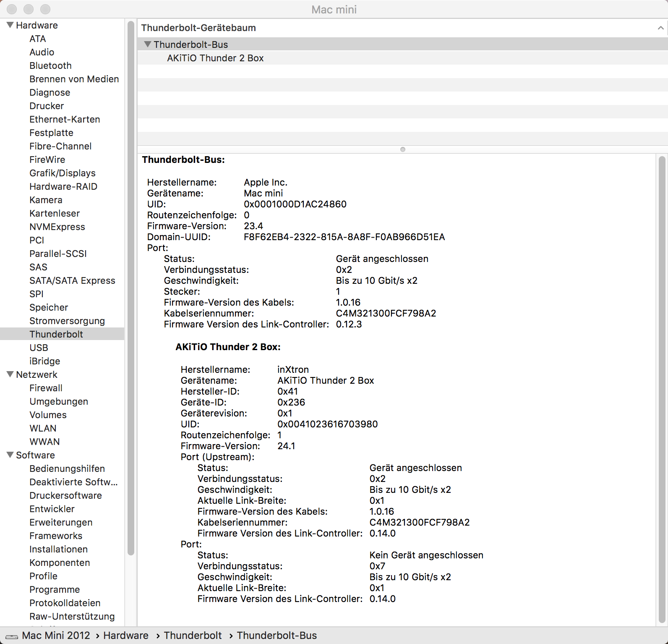Select the Thunderbolt-Bus tree row

coord(403,44)
